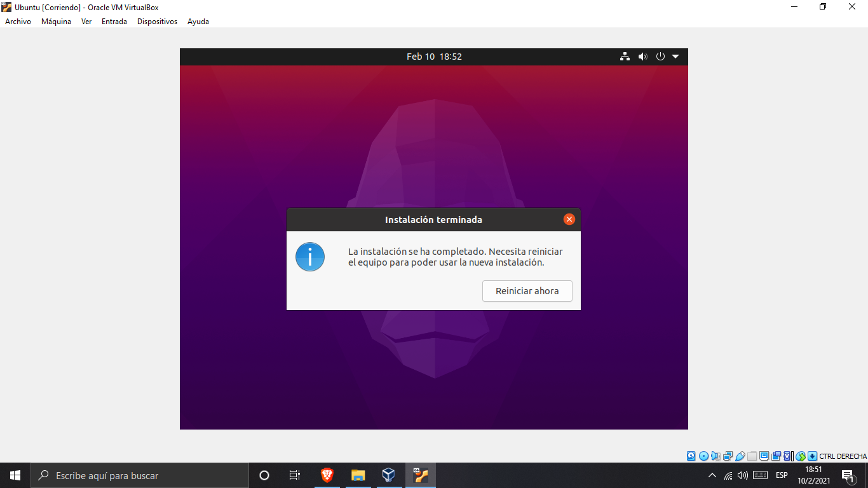Screen dimensions: 868x488
Task: Click the Windows tray Wi-Fi icon
Action: click(x=728, y=475)
